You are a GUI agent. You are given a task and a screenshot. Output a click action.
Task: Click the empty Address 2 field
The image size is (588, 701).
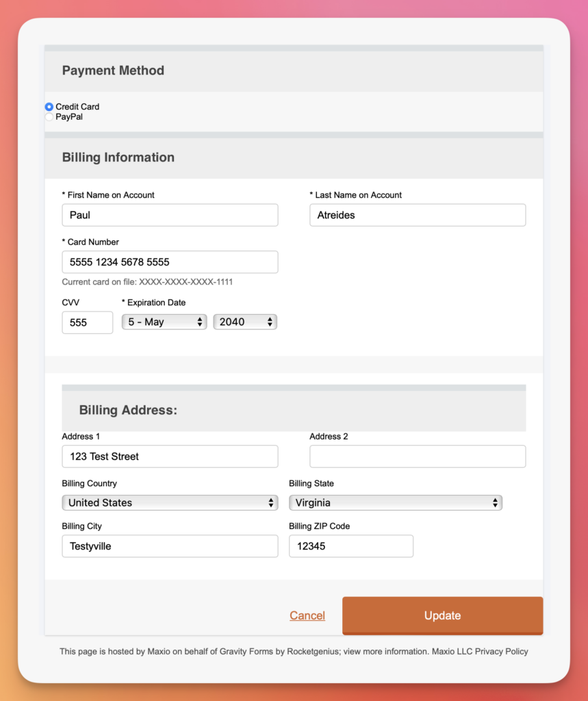click(418, 456)
